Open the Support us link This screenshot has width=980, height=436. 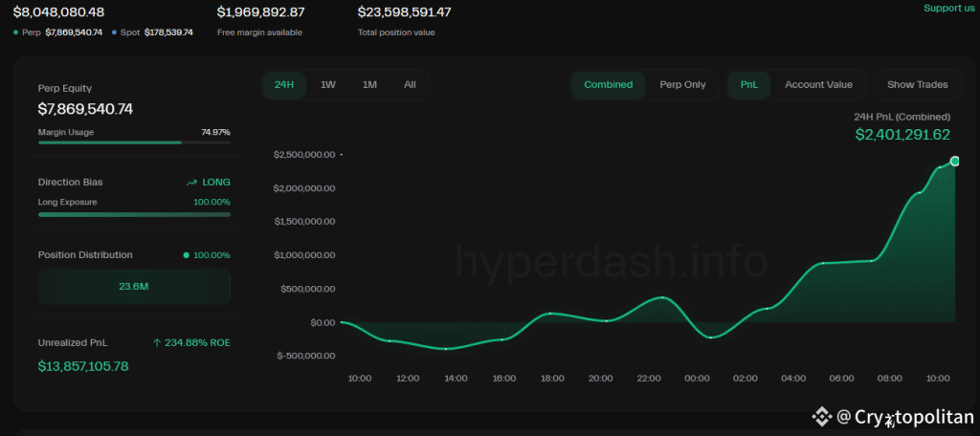[x=949, y=9]
